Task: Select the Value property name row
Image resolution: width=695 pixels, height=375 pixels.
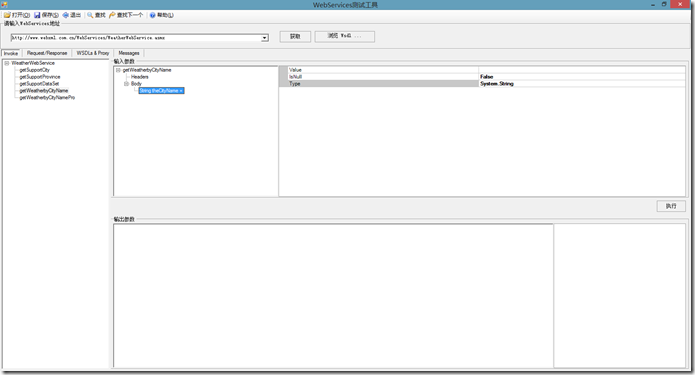Action: pos(383,70)
